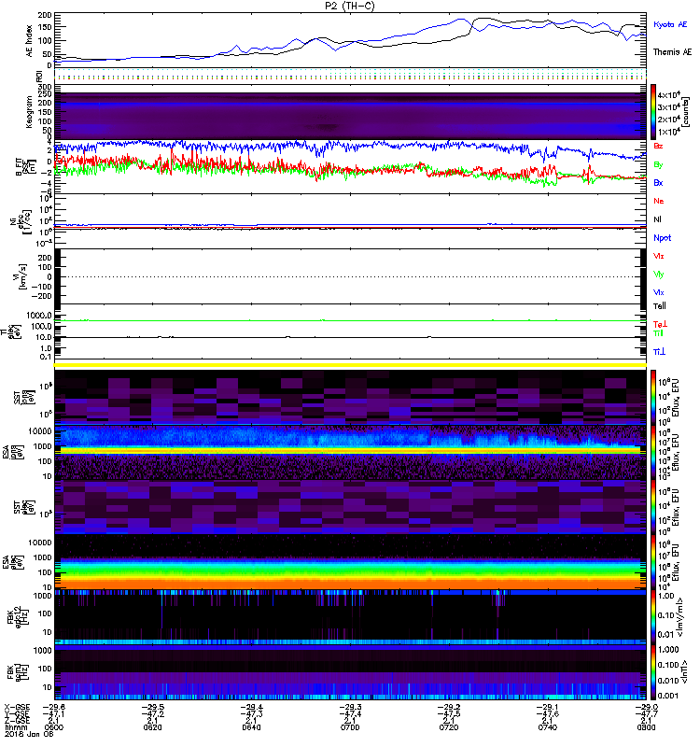Click the -29.6 X-GSE position value
Screen dimensions: 700x747
(54, 708)
